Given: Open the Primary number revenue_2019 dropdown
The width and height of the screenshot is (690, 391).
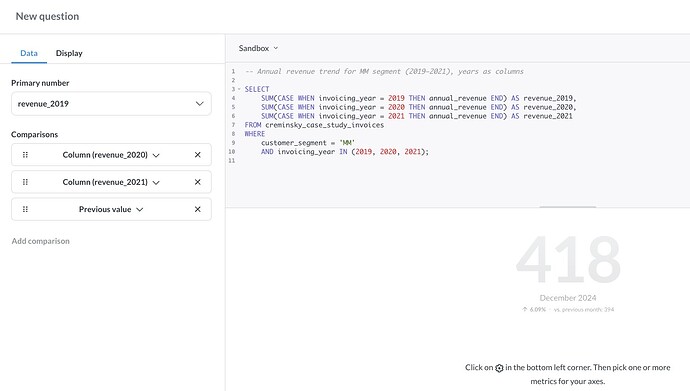Looking at the screenshot, I should coord(111,104).
